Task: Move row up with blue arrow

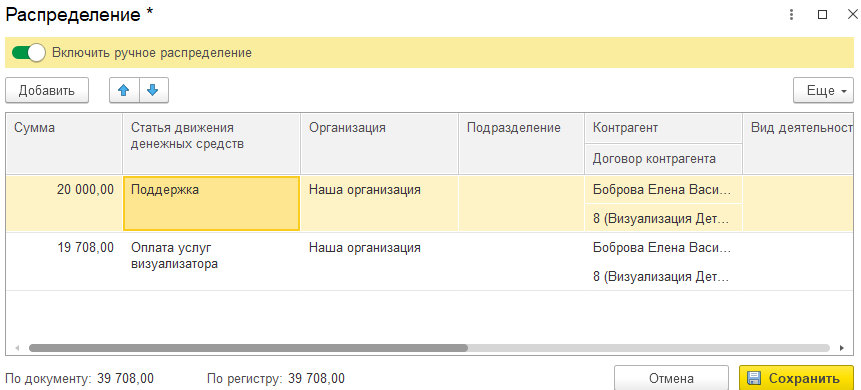Action: [124, 90]
